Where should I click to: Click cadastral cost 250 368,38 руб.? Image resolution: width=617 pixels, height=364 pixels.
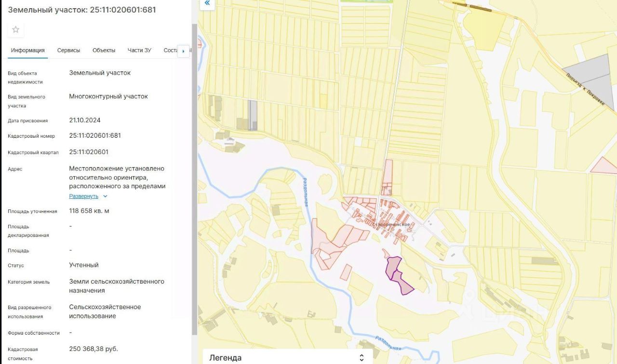tap(94, 349)
